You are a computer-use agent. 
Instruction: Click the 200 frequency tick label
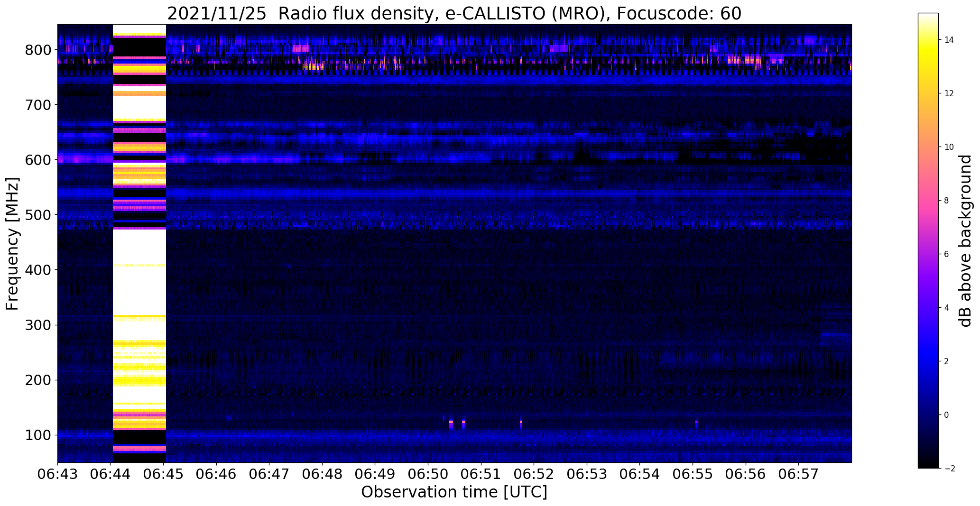point(37,380)
